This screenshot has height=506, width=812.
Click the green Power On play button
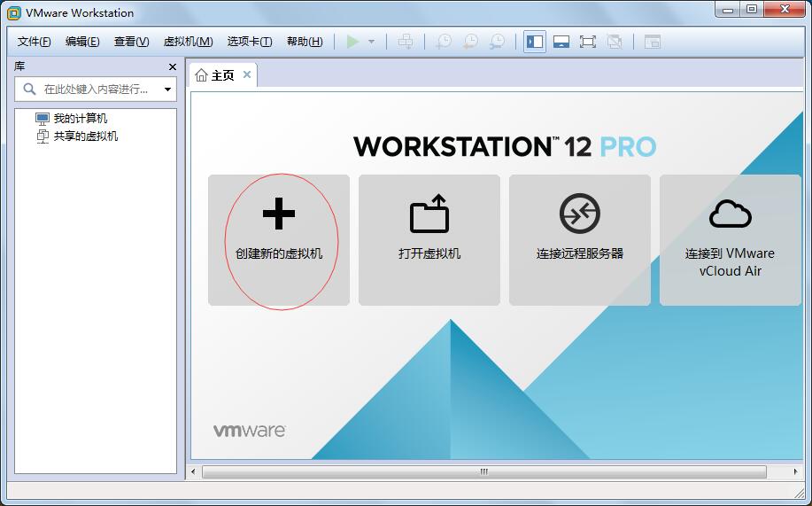point(352,42)
